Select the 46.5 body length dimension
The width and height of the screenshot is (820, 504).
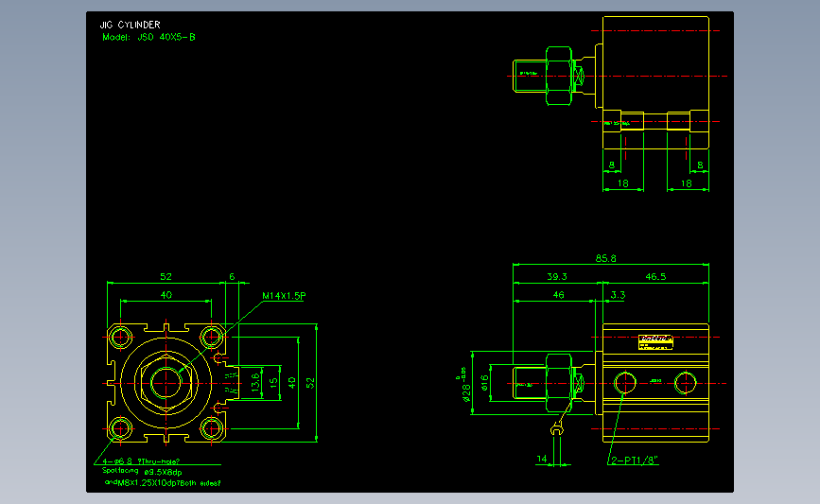coord(655,276)
